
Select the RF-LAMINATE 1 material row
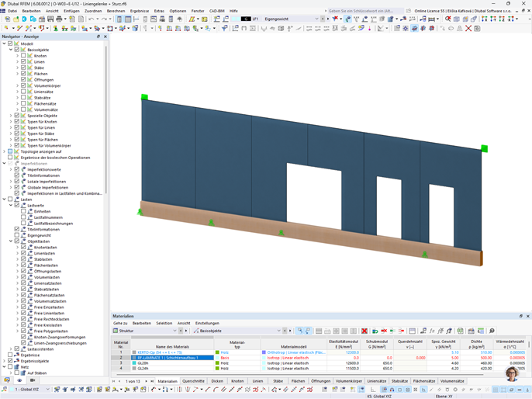pyautogui.click(x=172, y=358)
